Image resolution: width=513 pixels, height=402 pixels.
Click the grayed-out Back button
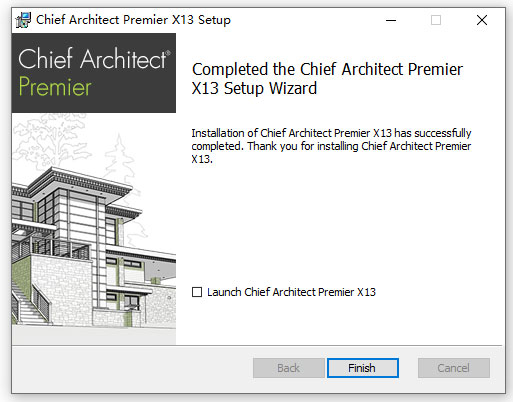(x=289, y=368)
